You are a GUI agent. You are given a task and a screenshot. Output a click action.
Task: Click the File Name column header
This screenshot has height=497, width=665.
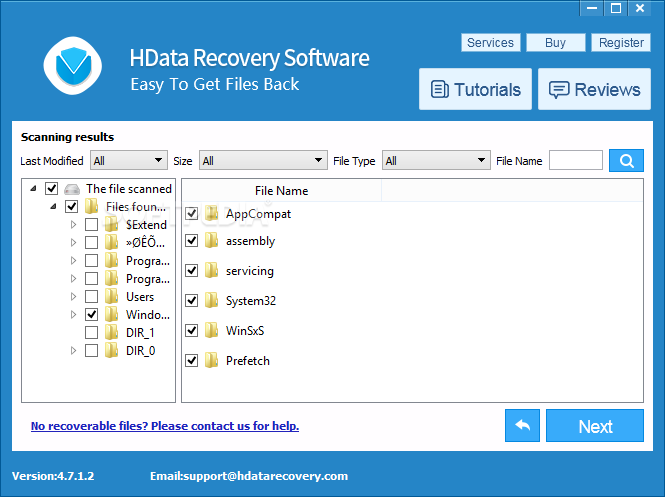click(x=282, y=191)
